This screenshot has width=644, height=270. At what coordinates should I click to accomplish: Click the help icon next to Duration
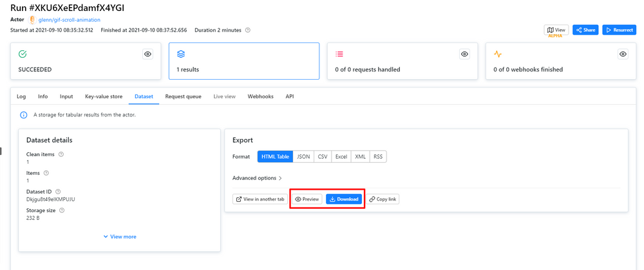(248, 30)
